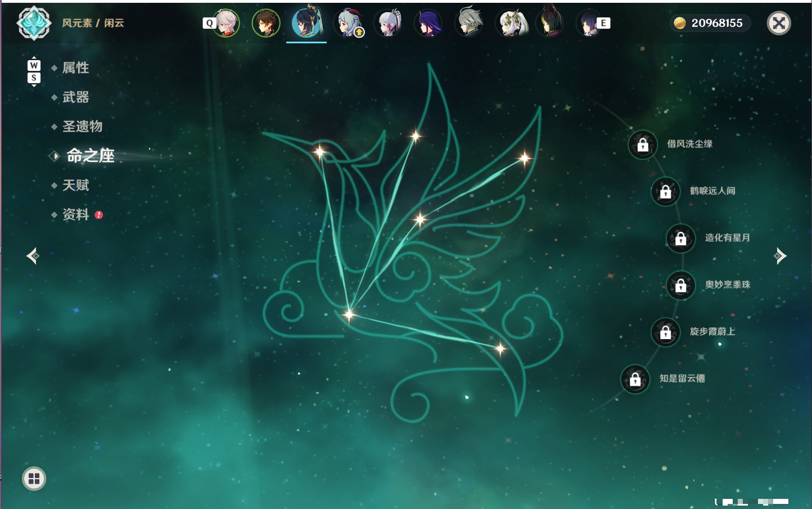This screenshot has height=509, width=812.
Task: Open the 旋步霞蔚上 locked node
Action: click(x=665, y=332)
